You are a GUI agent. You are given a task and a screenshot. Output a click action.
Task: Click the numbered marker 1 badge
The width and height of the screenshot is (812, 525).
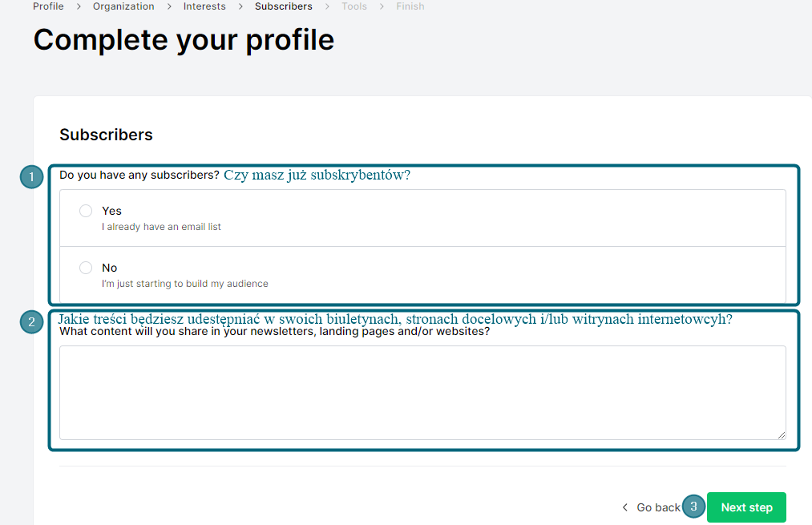click(31, 177)
